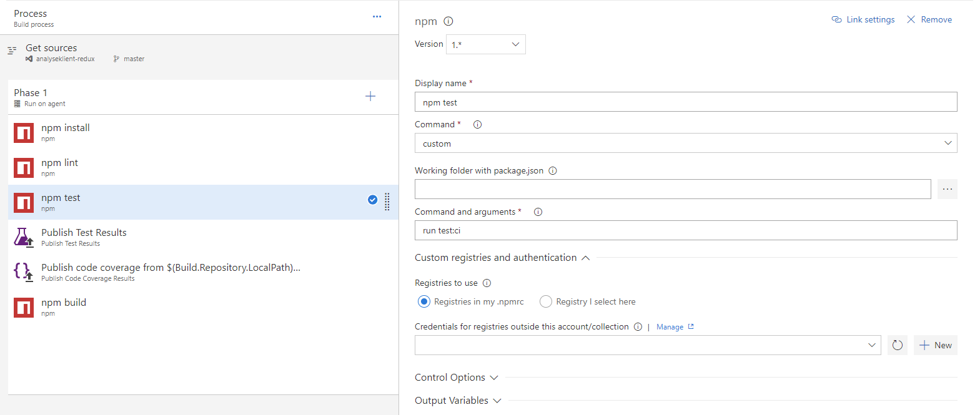The height and width of the screenshot is (415, 980).
Task: Click the refresh credentials icon button
Action: point(897,345)
